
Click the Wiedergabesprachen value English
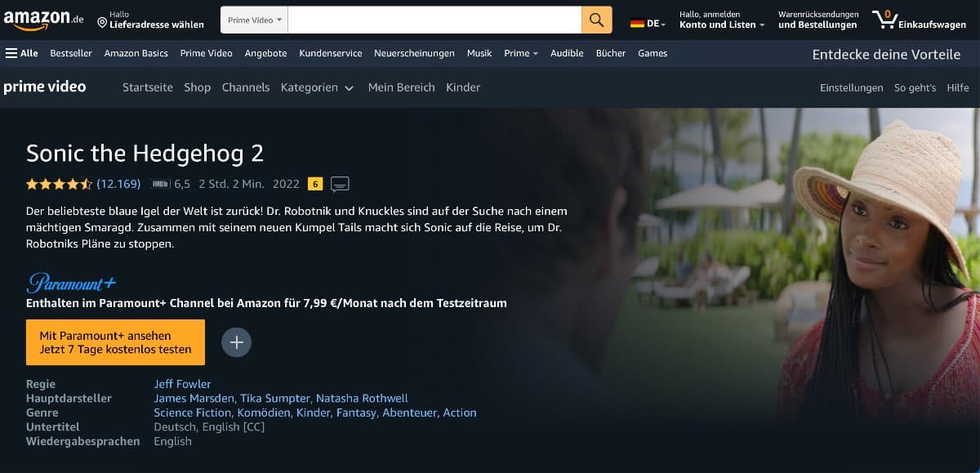172,441
